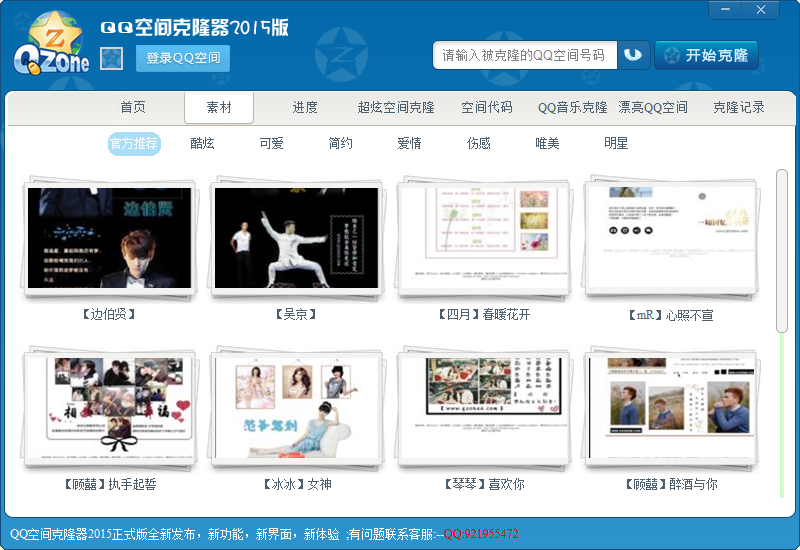
Task: Go to 空间代码 tab
Action: 487,107
